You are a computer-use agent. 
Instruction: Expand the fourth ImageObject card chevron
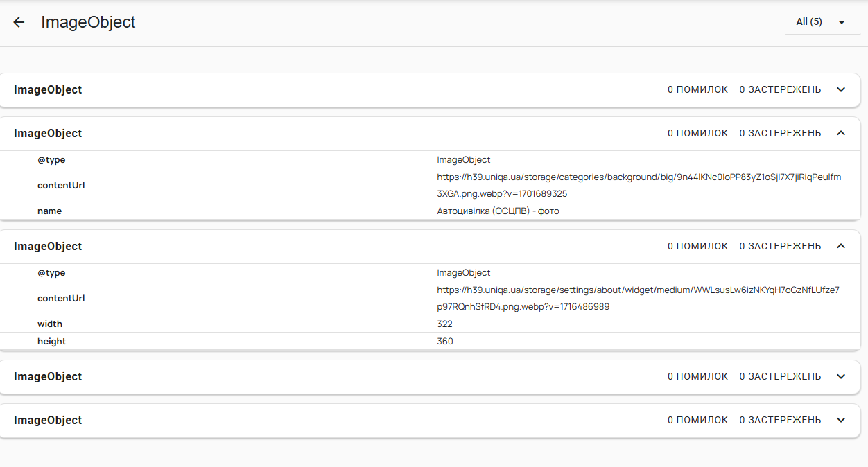[841, 377]
